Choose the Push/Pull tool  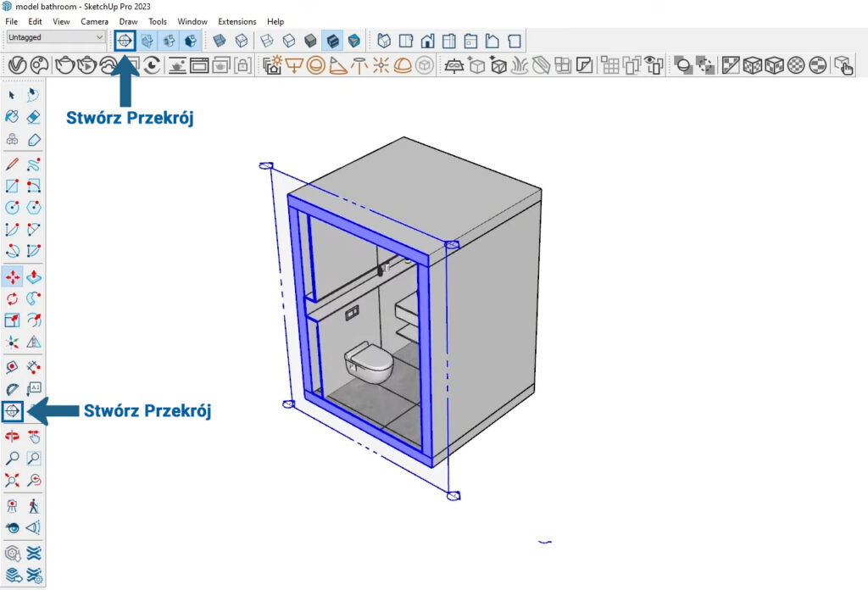(x=34, y=276)
